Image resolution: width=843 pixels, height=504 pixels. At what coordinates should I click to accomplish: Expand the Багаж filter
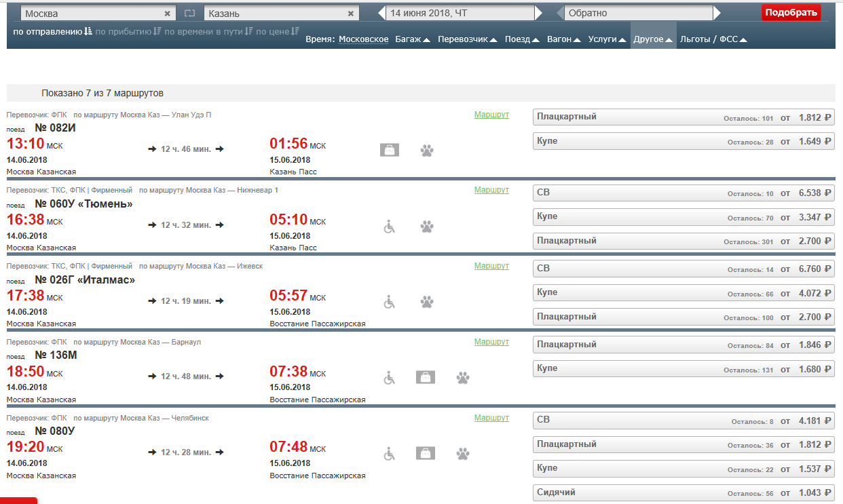[413, 39]
